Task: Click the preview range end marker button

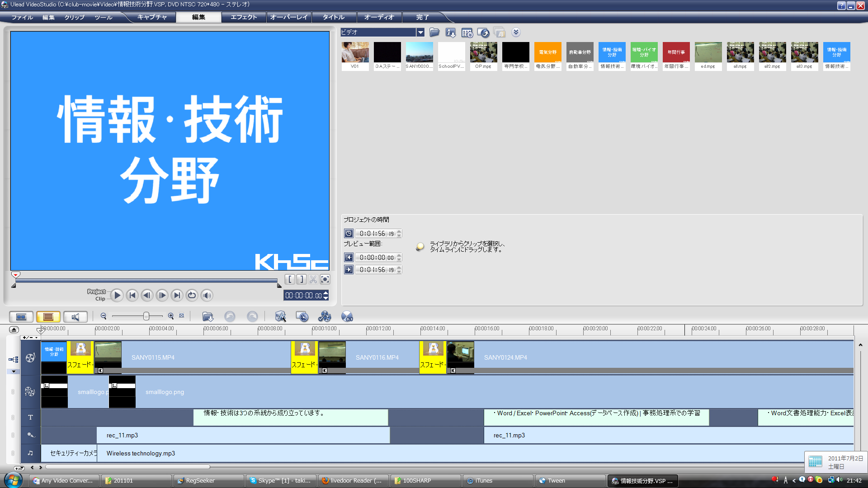Action: tap(349, 269)
